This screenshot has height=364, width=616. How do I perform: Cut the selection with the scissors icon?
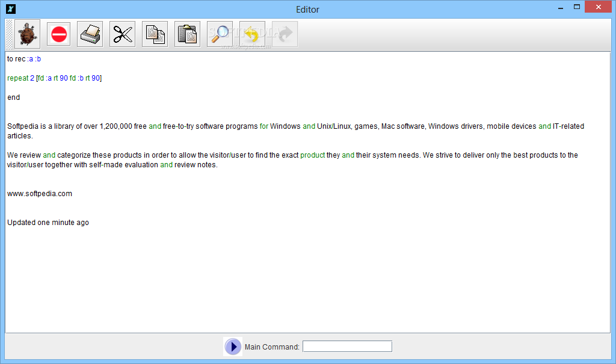coord(123,34)
